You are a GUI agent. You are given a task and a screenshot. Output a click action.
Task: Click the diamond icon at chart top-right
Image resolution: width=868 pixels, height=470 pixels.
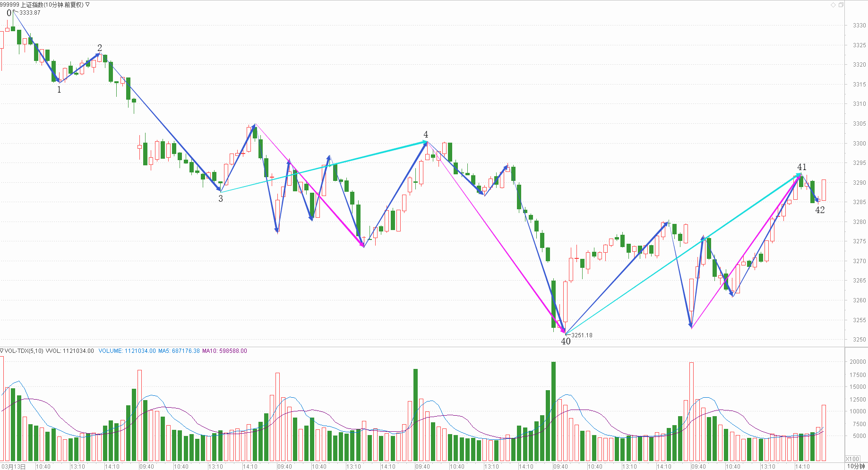(833, 5)
